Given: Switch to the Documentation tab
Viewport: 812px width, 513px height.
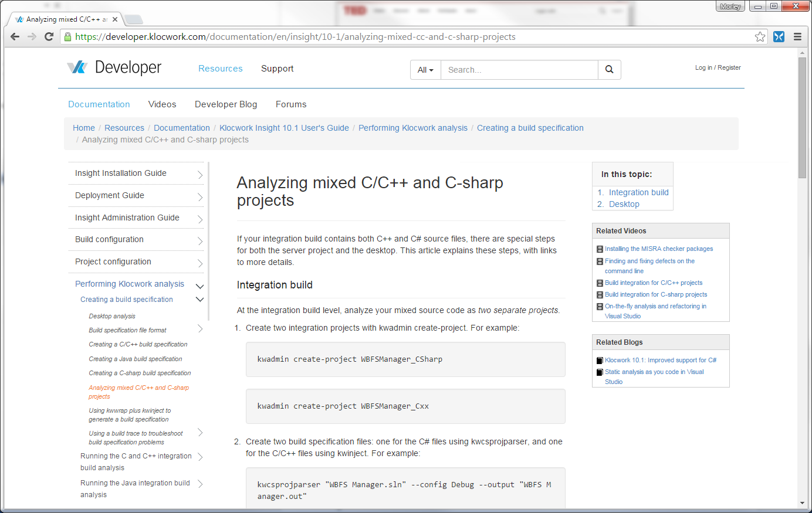Looking at the screenshot, I should 99,104.
